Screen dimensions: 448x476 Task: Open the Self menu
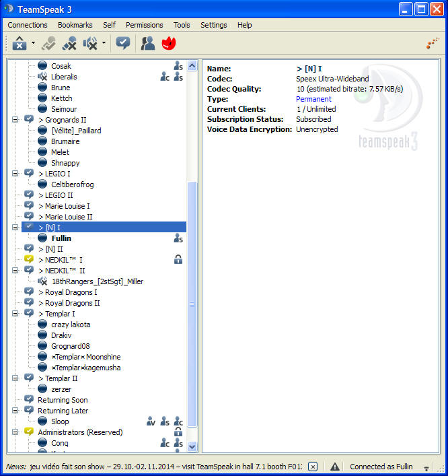coord(109,25)
